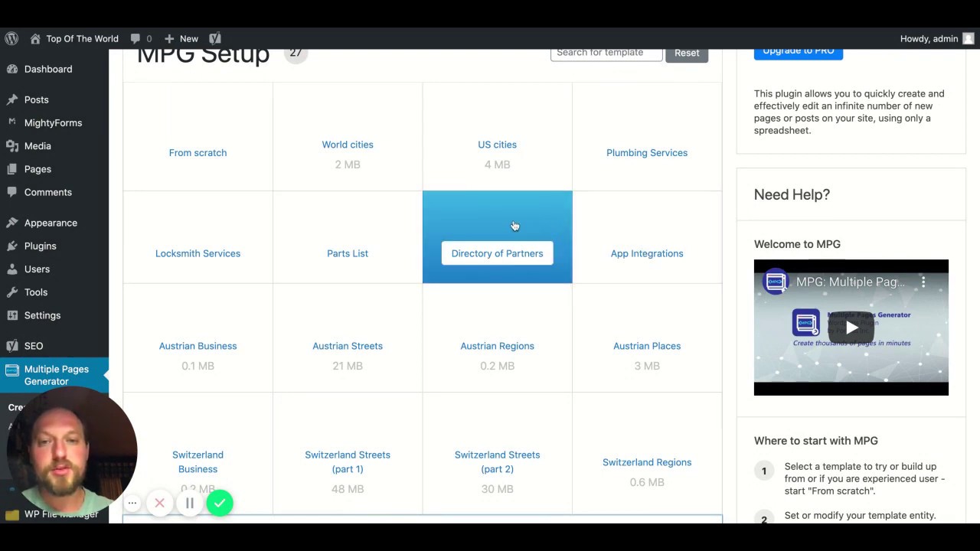The image size is (980, 551).
Task: Open the Posts menu
Action: (36, 99)
